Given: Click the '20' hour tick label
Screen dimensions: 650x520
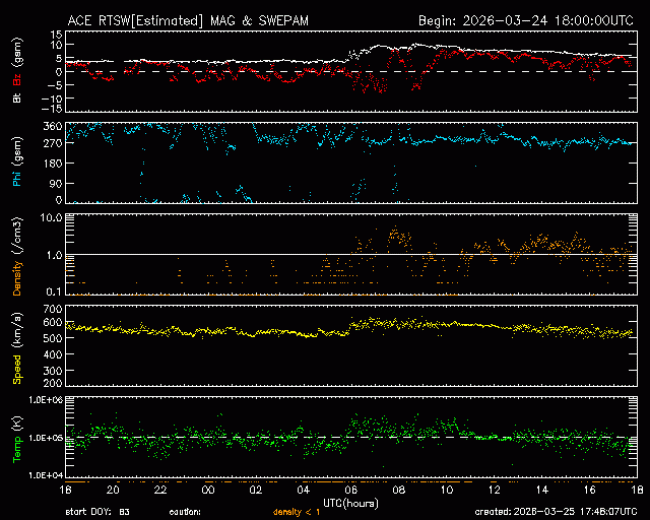Looking at the screenshot, I should coord(113,490).
